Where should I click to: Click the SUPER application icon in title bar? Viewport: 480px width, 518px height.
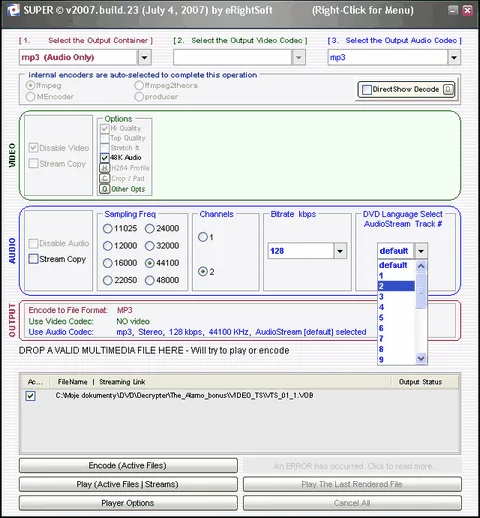[x=13, y=10]
